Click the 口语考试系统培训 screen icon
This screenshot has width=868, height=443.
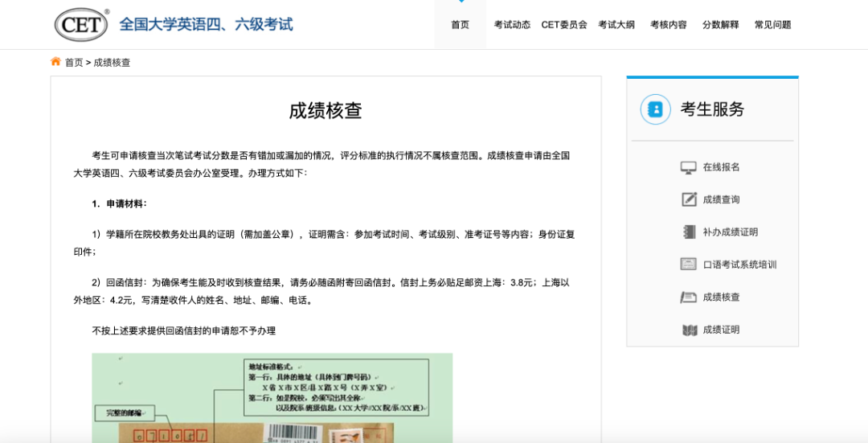pyautogui.click(x=689, y=265)
